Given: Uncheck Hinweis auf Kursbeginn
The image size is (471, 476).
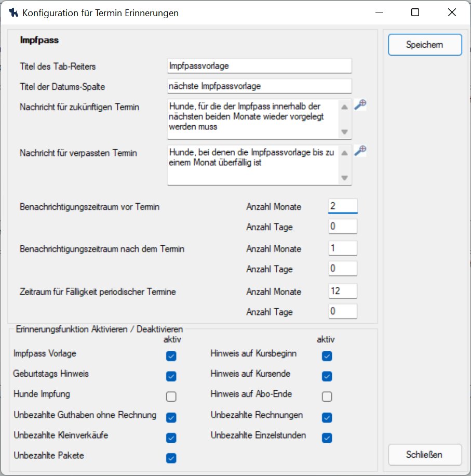Looking at the screenshot, I should [x=327, y=356].
